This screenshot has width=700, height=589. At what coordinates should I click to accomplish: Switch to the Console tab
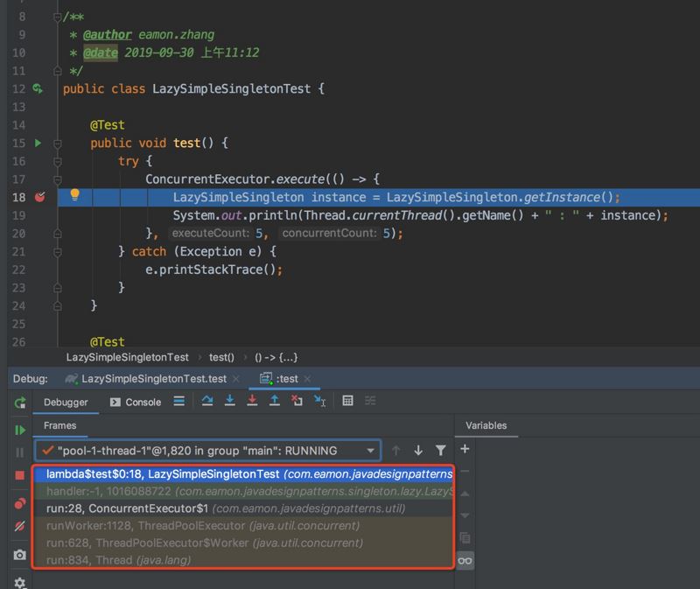click(136, 403)
